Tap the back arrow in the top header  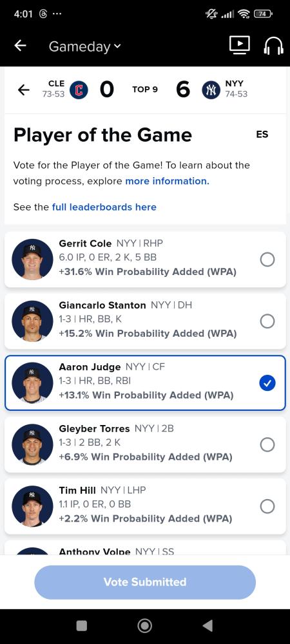coord(20,46)
